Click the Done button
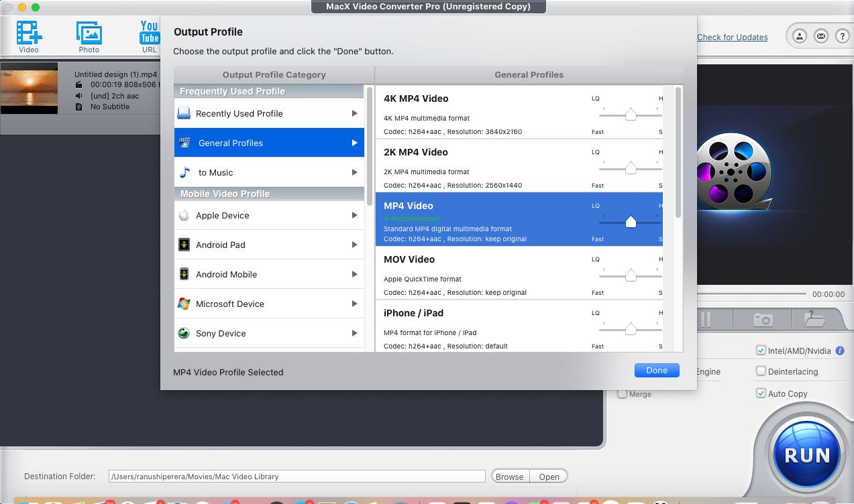This screenshot has height=504, width=854. 657,370
